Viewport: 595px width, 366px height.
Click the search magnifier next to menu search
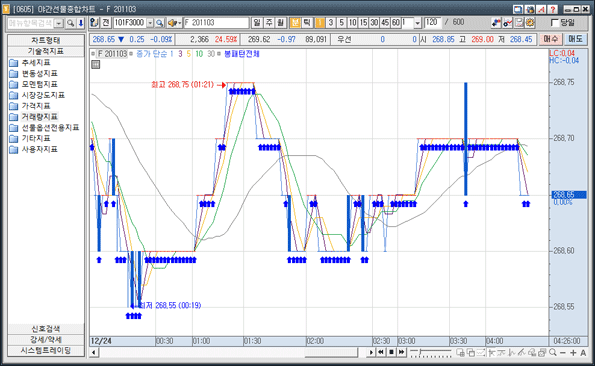70,23
